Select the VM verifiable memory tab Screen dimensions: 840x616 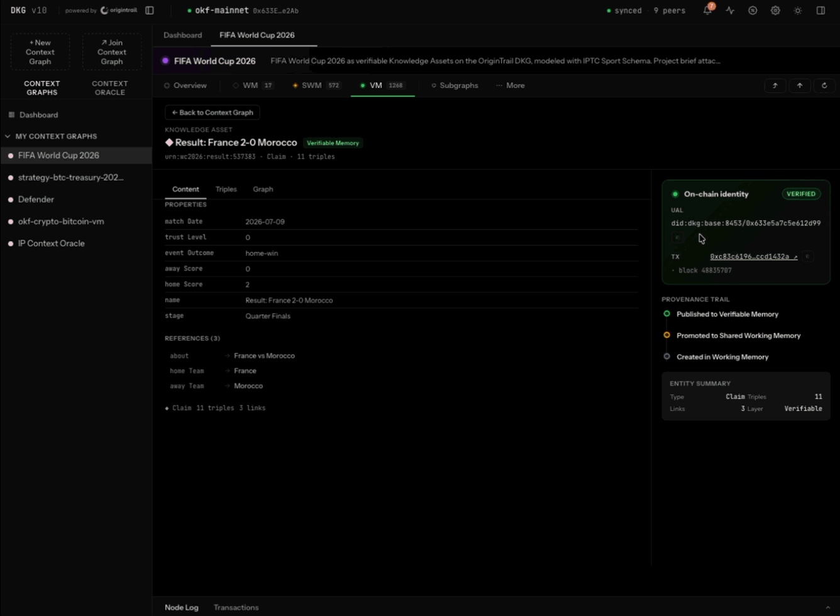382,85
